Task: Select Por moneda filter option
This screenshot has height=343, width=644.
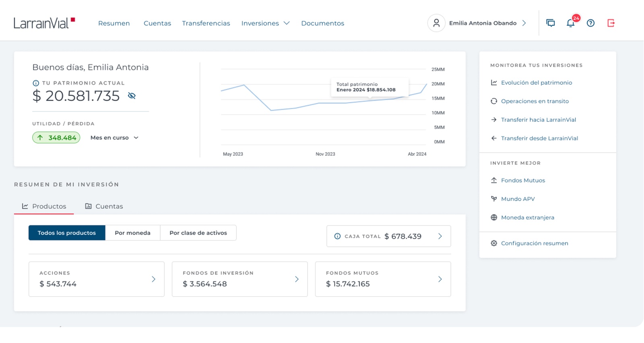Action: tap(132, 233)
